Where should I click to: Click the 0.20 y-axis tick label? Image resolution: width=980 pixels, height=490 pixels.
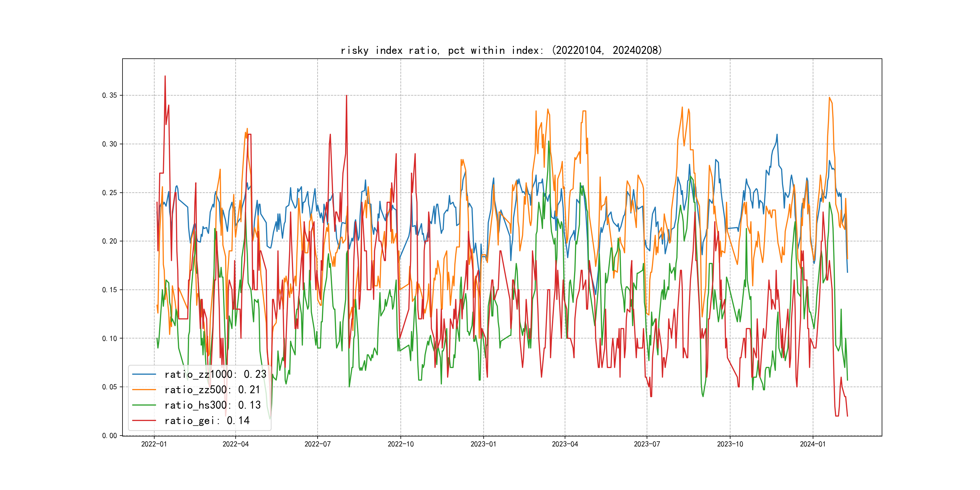[x=109, y=241]
